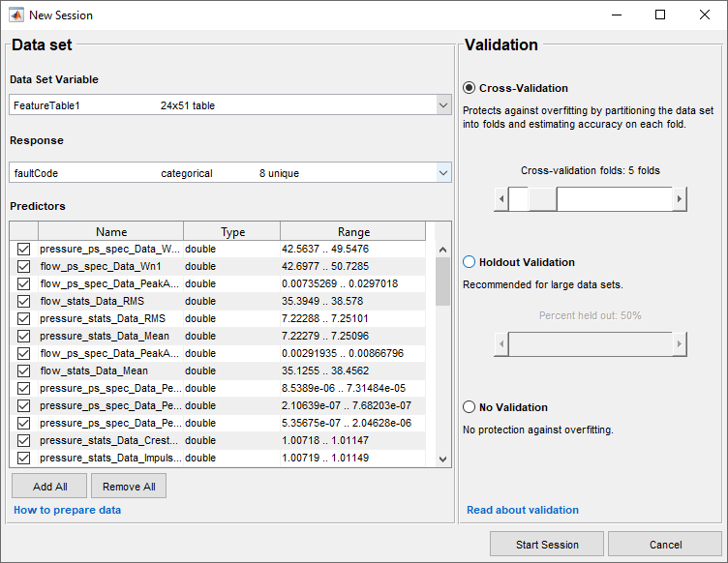This screenshot has width=728, height=563.
Task: Click left arrow of percent held out slider
Action: click(x=500, y=344)
